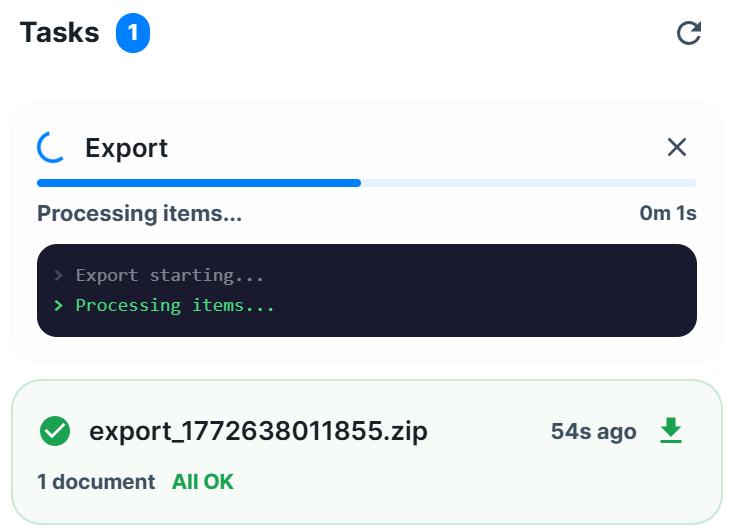Click the green log prompt chevron

coord(59,306)
